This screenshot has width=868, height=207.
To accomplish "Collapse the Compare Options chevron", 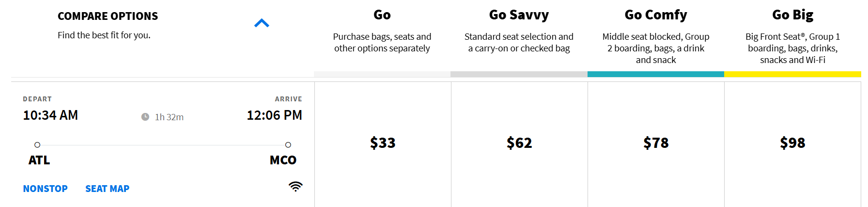I will (x=262, y=23).
